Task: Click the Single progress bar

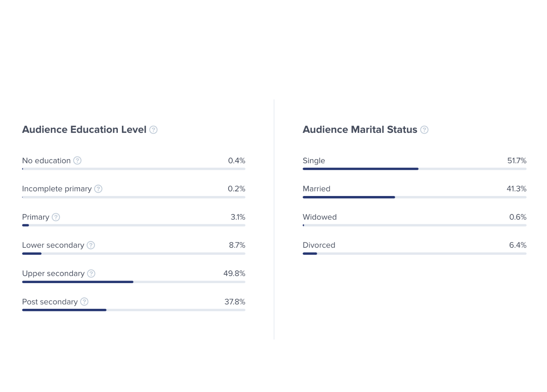Action: coord(414,169)
